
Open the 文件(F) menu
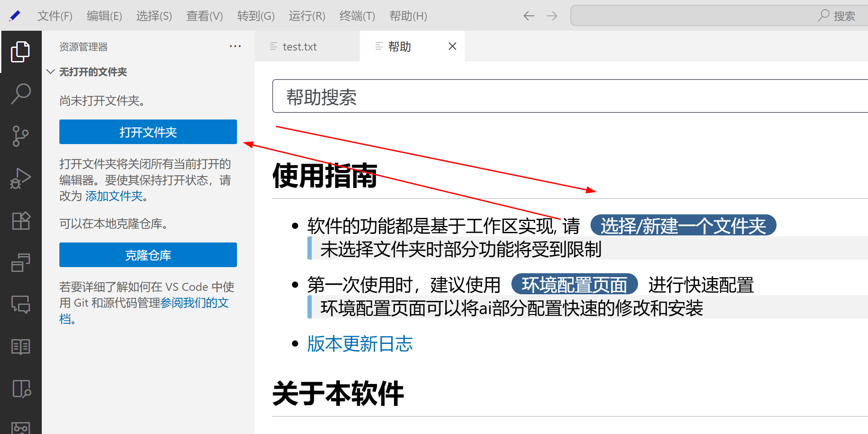pos(55,16)
